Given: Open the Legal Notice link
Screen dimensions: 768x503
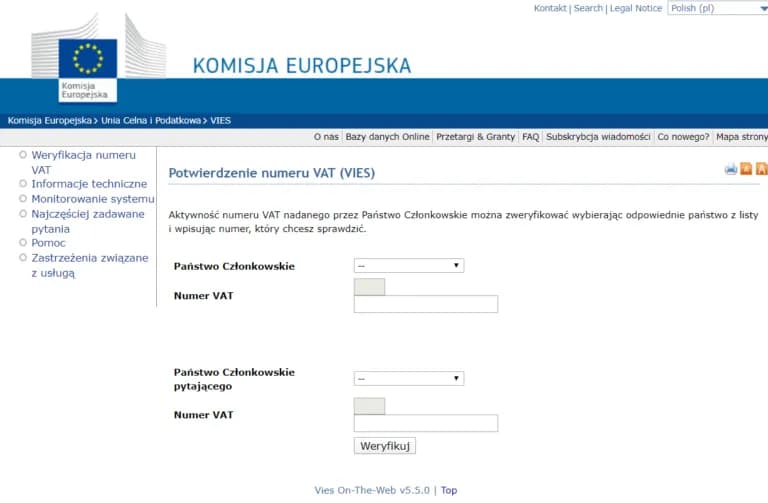Looking at the screenshot, I should coord(636,8).
